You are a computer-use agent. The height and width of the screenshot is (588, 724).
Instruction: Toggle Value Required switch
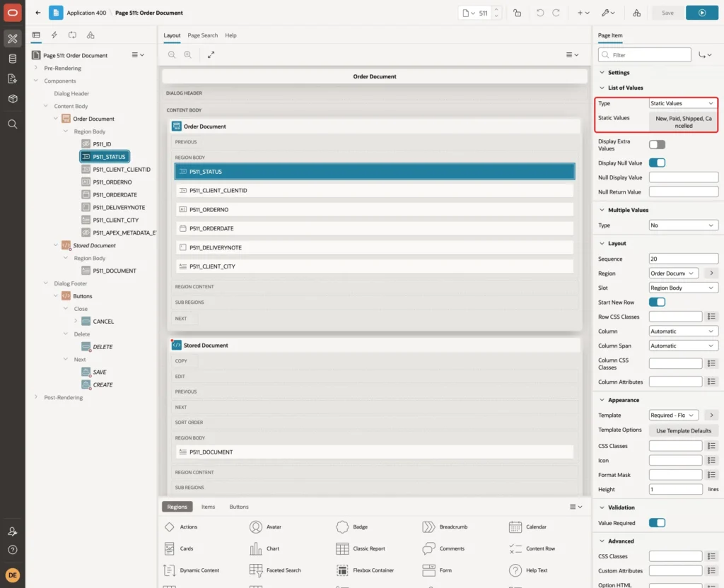pyautogui.click(x=657, y=523)
